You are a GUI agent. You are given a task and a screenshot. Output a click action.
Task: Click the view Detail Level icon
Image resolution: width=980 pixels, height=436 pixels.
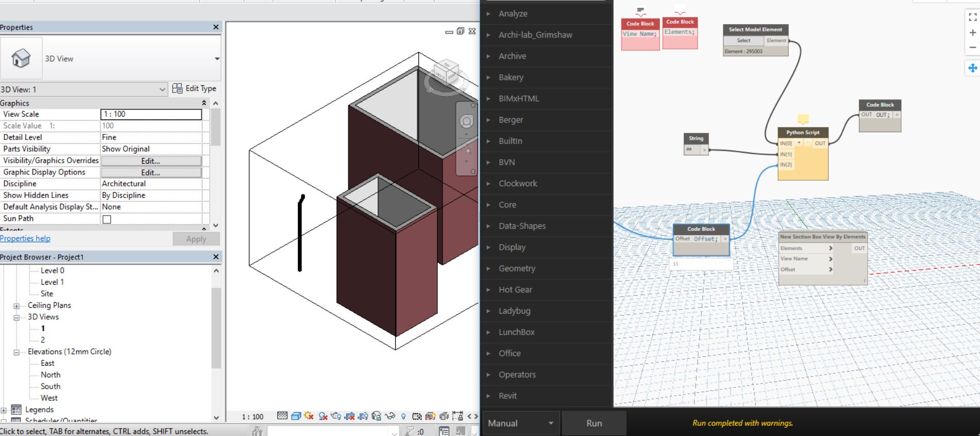click(x=282, y=416)
